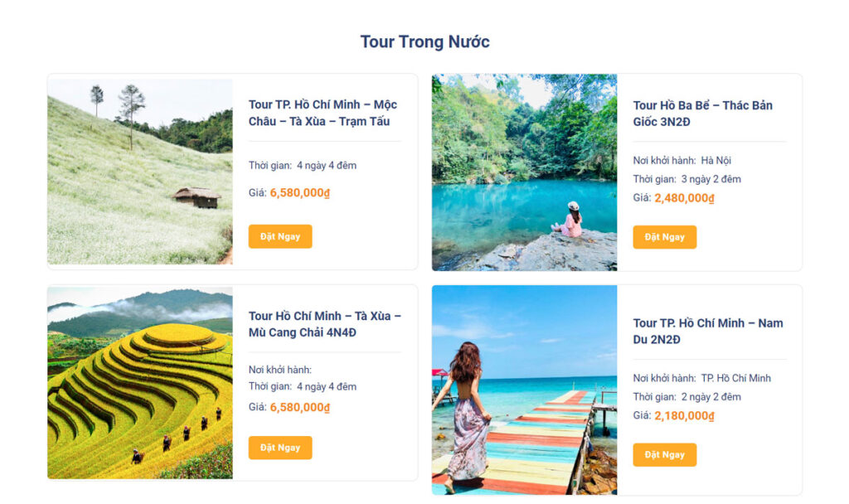Open the Hồ Chí Minh – Nam Du 2N2Đ title
Image resolution: width=849 pixels, height=504 pixels.
[x=707, y=331]
